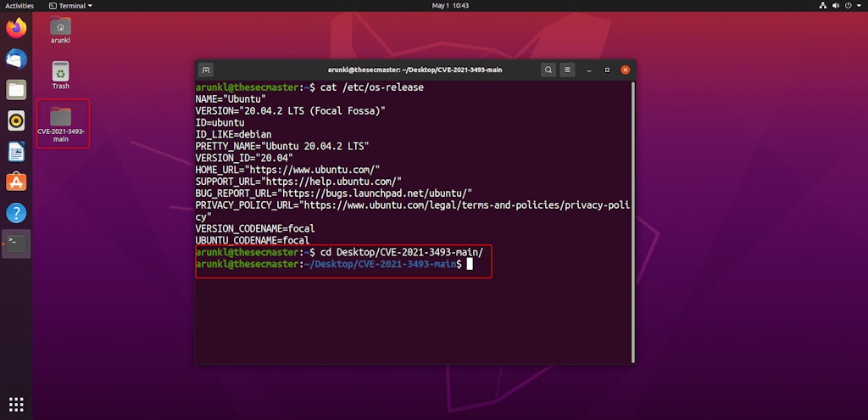This screenshot has width=868, height=420.
Task: Click the VERSION_ID="20.04" line
Action: [244, 158]
